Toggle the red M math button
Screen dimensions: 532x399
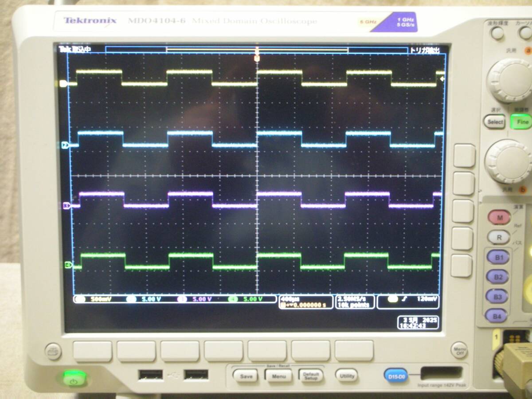pos(499,218)
